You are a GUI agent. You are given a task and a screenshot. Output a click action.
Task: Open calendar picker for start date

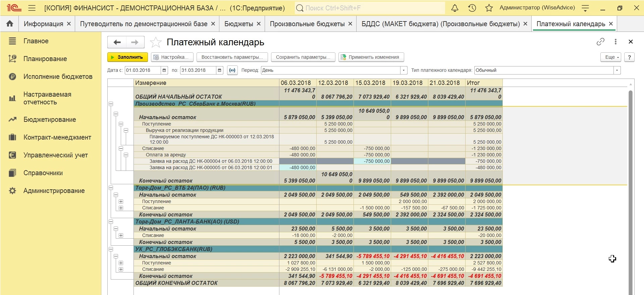[x=164, y=70]
